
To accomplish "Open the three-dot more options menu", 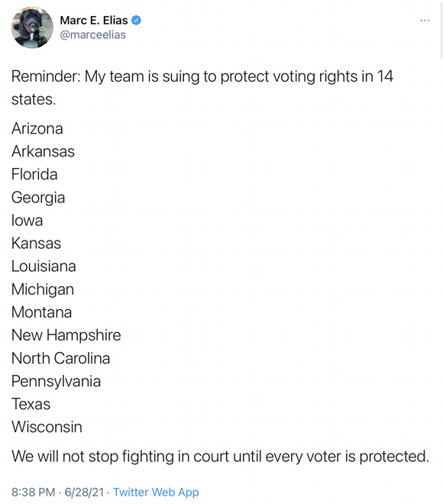I will pos(425,21).
